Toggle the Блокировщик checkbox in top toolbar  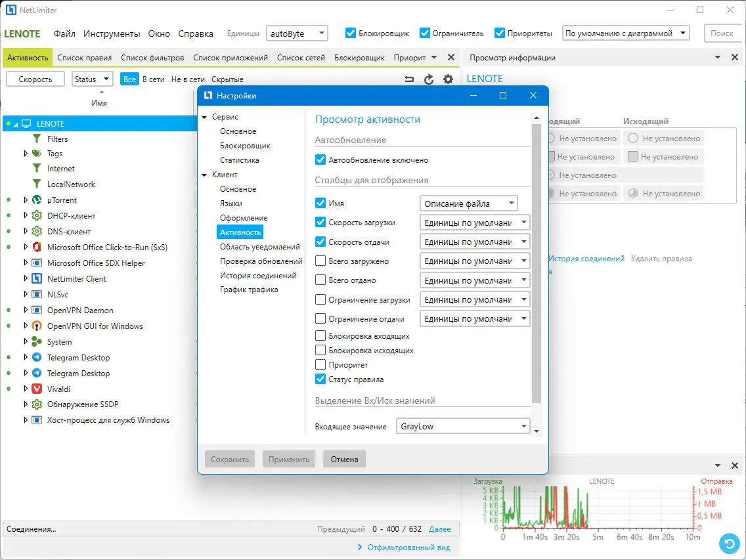click(x=351, y=33)
